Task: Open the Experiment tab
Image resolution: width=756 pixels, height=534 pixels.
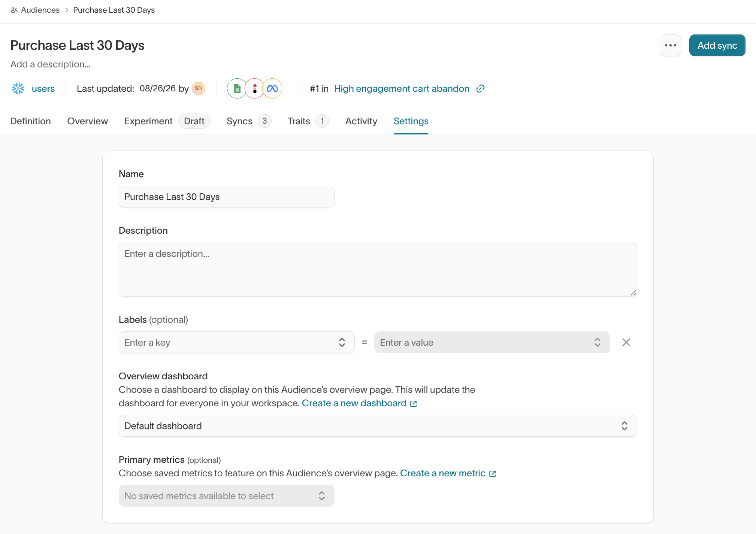Action: tap(148, 121)
